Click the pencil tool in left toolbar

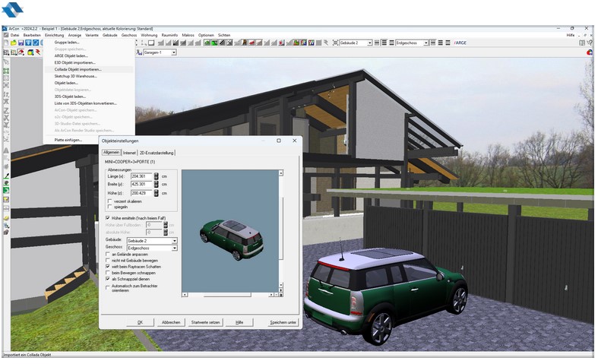(x=6, y=176)
